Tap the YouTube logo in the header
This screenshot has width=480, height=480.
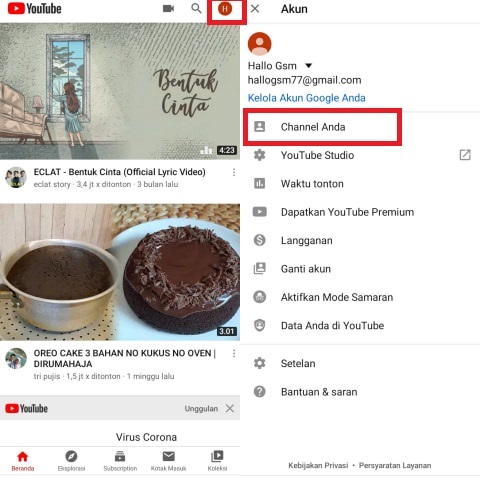(x=34, y=9)
